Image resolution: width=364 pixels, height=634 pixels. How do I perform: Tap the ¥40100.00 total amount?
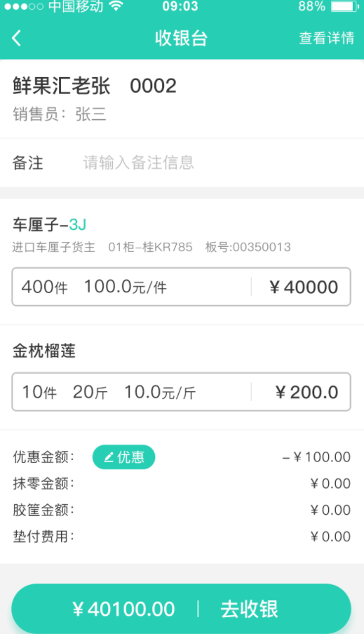click(x=123, y=609)
